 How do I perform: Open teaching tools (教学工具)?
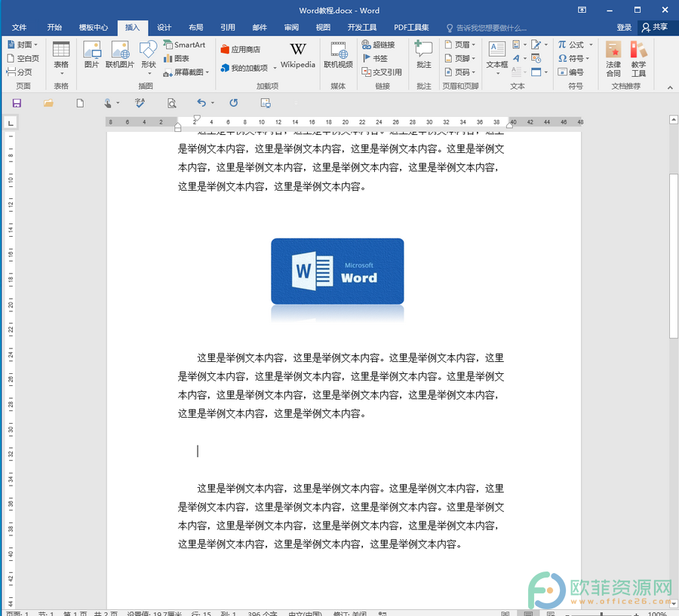coord(639,60)
